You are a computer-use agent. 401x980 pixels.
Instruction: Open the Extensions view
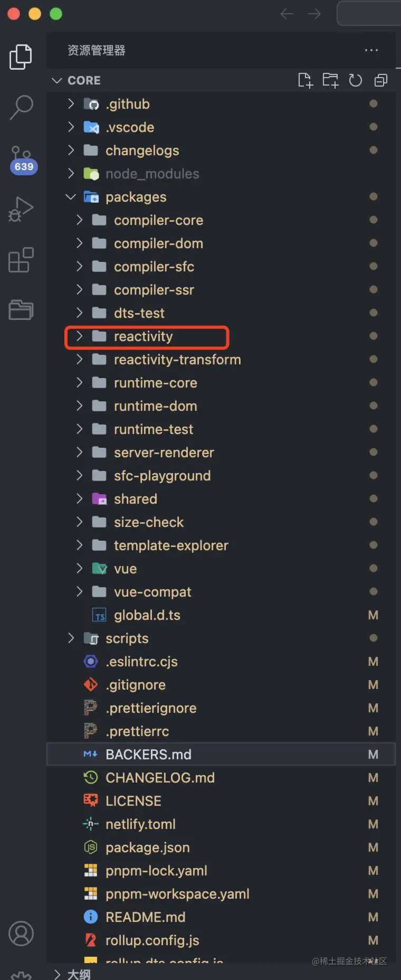[21, 259]
